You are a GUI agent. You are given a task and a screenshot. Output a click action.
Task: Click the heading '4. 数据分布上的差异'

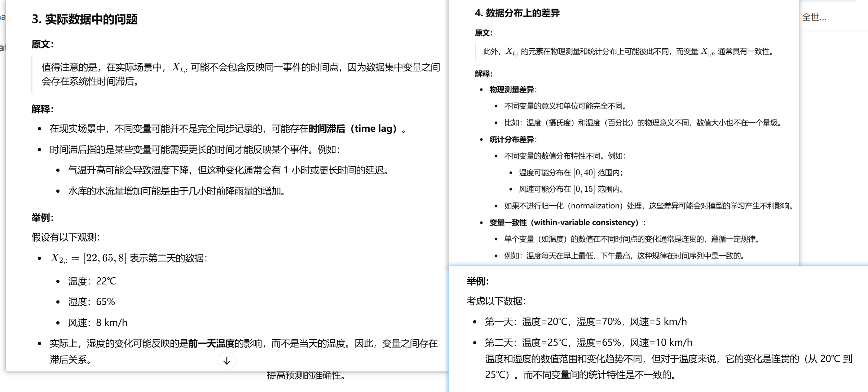[x=517, y=13]
